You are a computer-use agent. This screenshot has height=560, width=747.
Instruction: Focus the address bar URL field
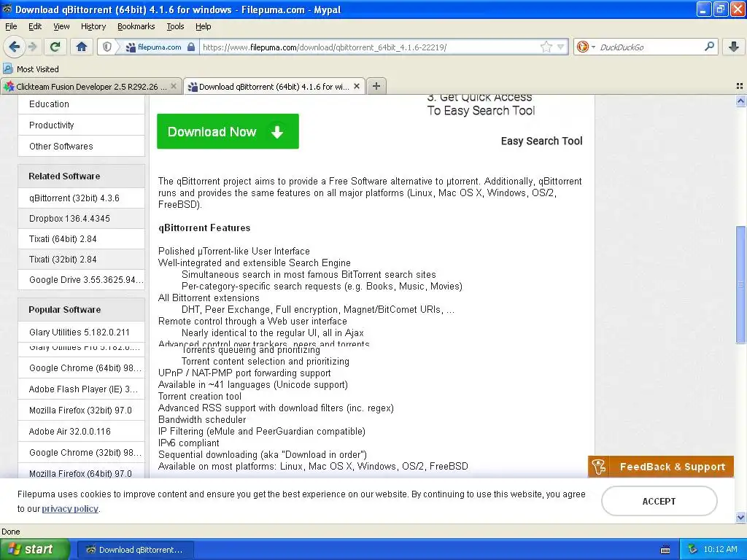click(369, 47)
